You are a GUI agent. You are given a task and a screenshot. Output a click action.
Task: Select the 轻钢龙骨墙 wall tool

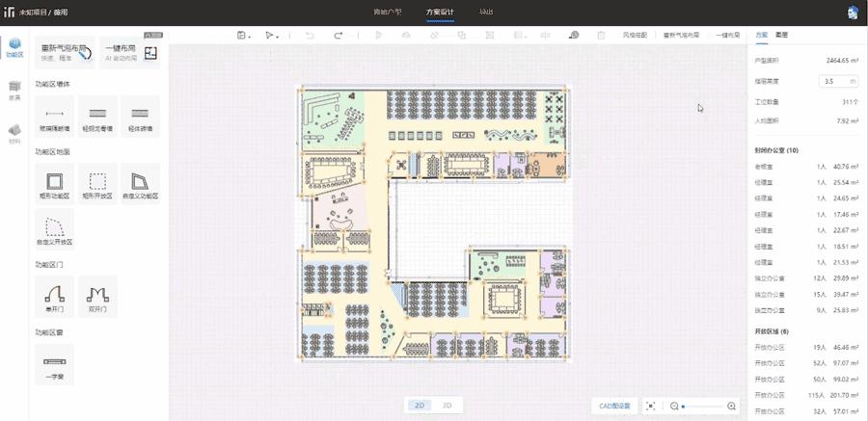click(97, 117)
